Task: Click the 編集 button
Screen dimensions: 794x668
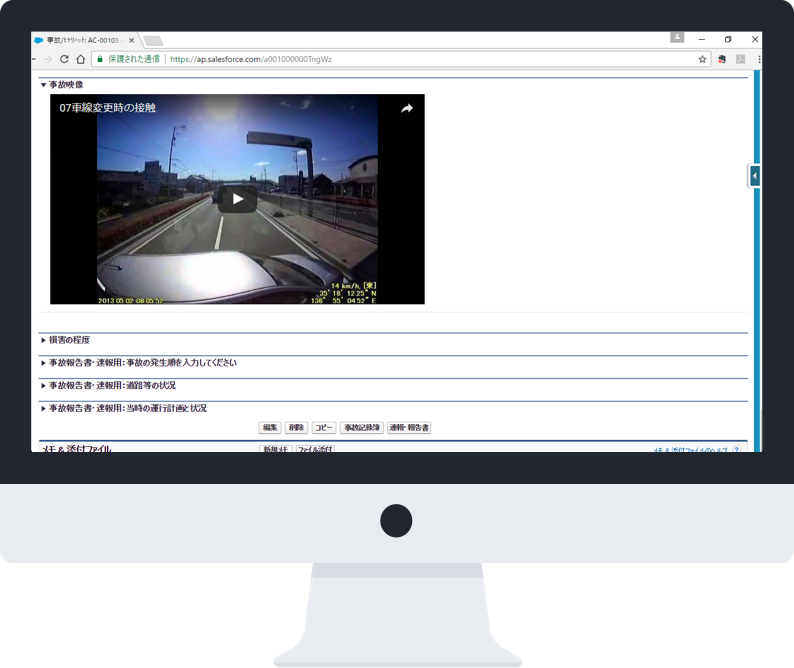Action: (x=269, y=427)
